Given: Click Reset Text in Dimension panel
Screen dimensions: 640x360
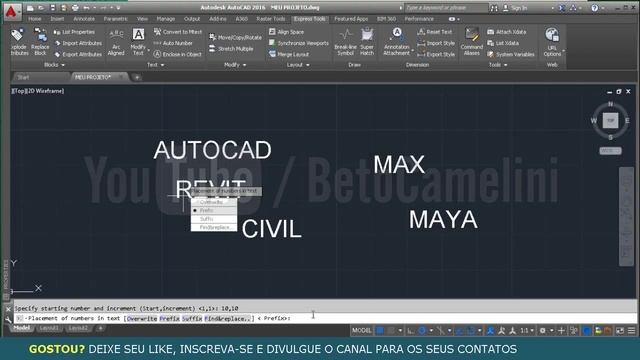Looking at the screenshot, I should point(435,32).
